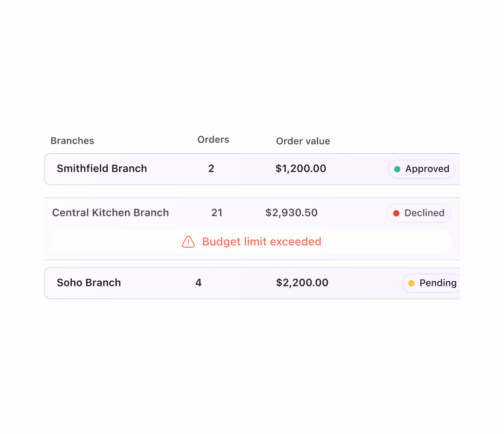The height and width of the screenshot is (434, 504).
Task: Select the Smithfield Branch row name
Action: click(102, 168)
